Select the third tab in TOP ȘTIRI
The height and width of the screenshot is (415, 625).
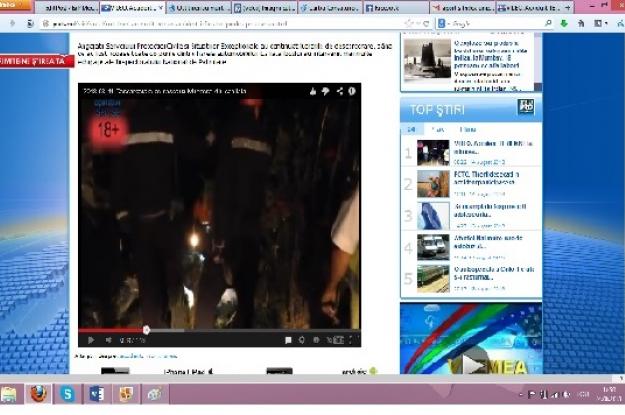[468, 129]
